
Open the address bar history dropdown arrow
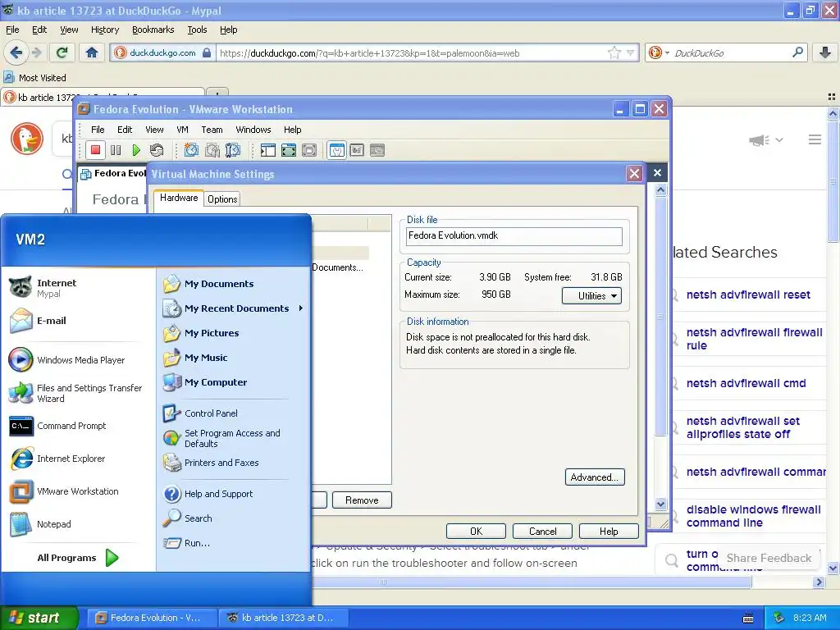[631, 52]
